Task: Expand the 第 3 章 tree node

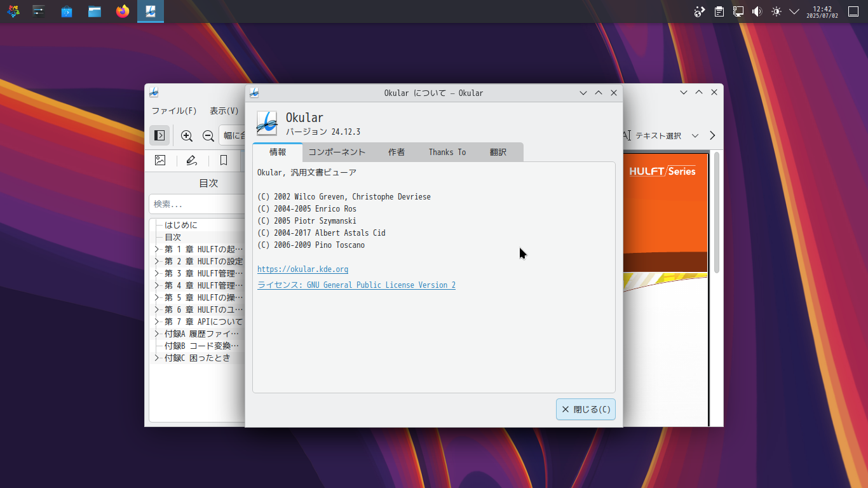Action: [x=157, y=273]
